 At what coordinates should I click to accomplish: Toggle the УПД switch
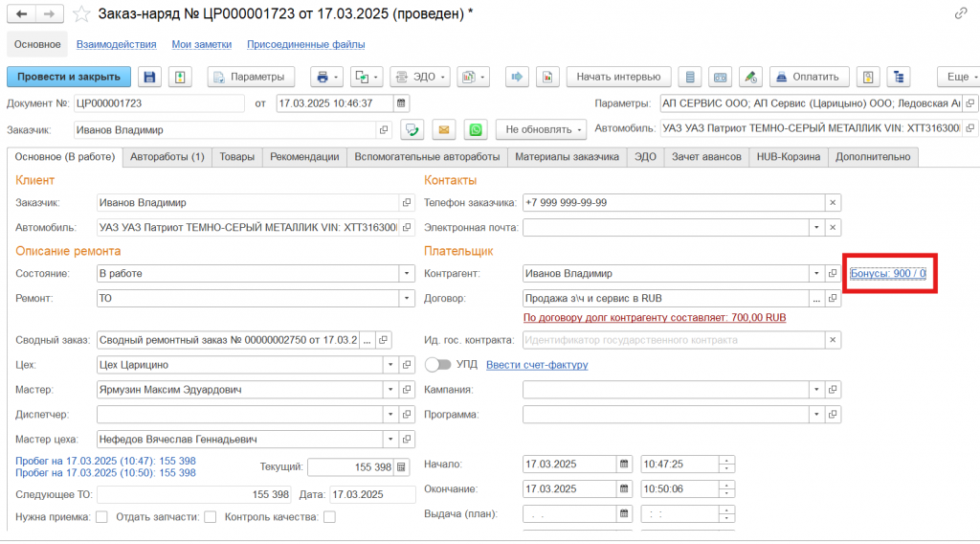click(437, 365)
